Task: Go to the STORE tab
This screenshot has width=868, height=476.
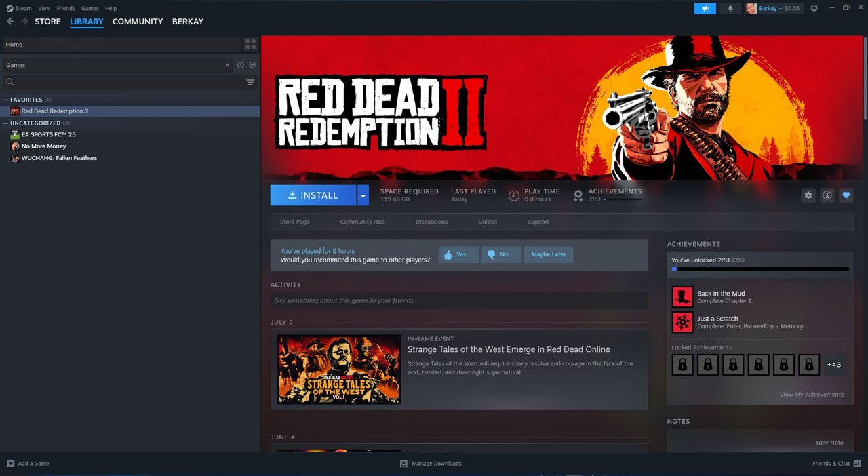Action: point(47,22)
